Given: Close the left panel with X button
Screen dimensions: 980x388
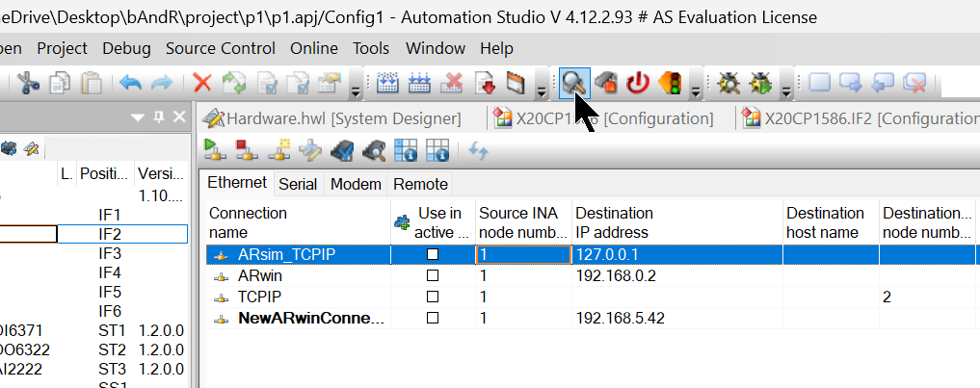Looking at the screenshot, I should pos(179,116).
